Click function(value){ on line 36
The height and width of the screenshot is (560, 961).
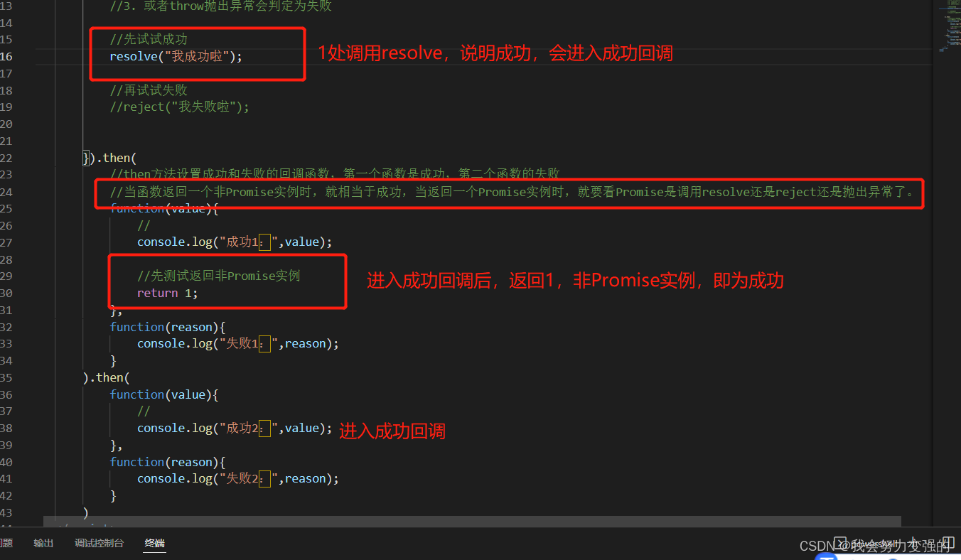pos(164,394)
